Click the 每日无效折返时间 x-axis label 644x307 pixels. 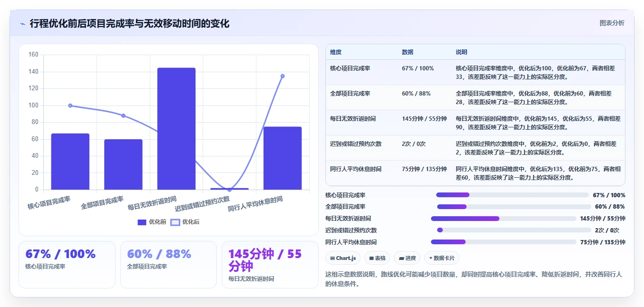pos(152,203)
